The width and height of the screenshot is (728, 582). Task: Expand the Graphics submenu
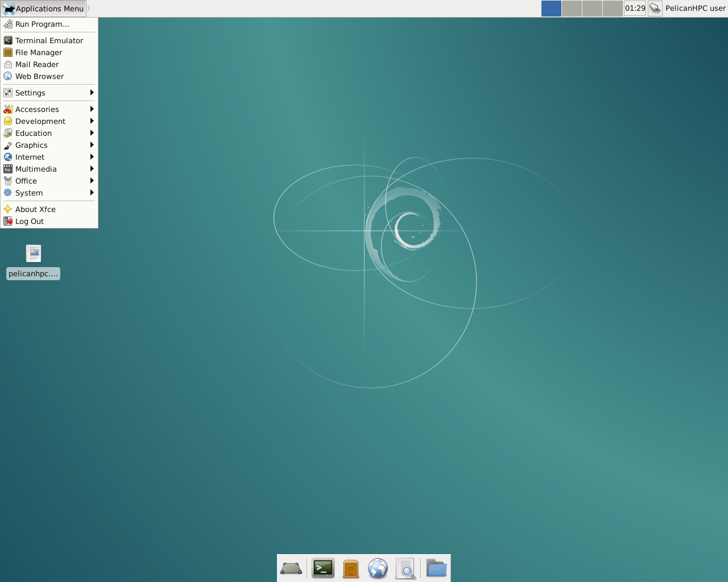[49, 145]
